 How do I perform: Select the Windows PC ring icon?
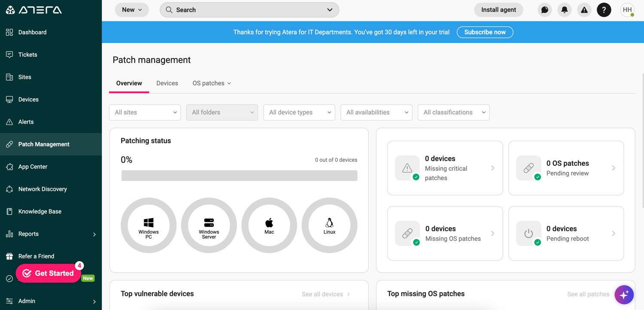[x=149, y=226]
